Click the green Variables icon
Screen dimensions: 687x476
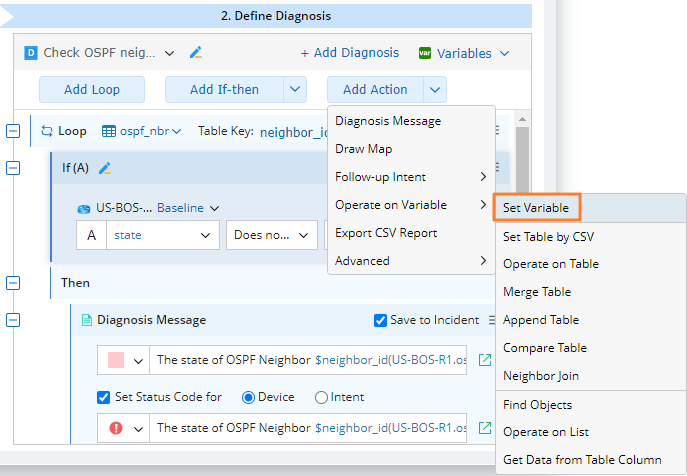pyautogui.click(x=425, y=53)
